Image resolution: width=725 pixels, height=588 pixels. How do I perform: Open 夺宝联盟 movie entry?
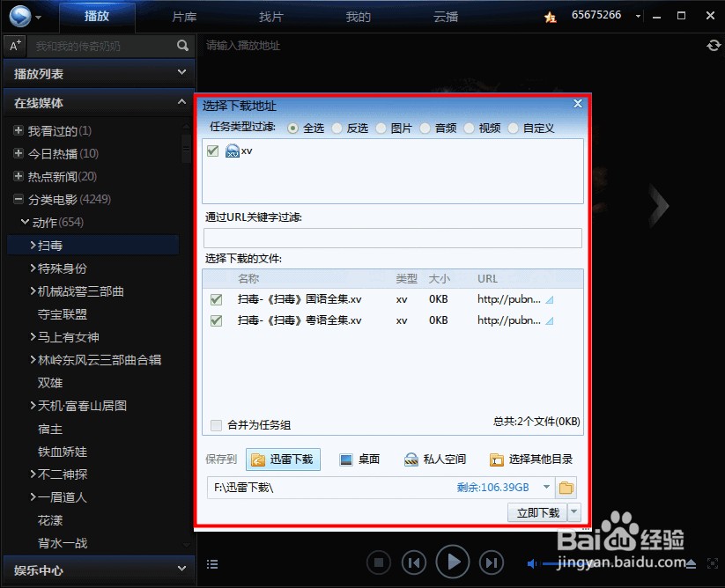[x=62, y=314]
